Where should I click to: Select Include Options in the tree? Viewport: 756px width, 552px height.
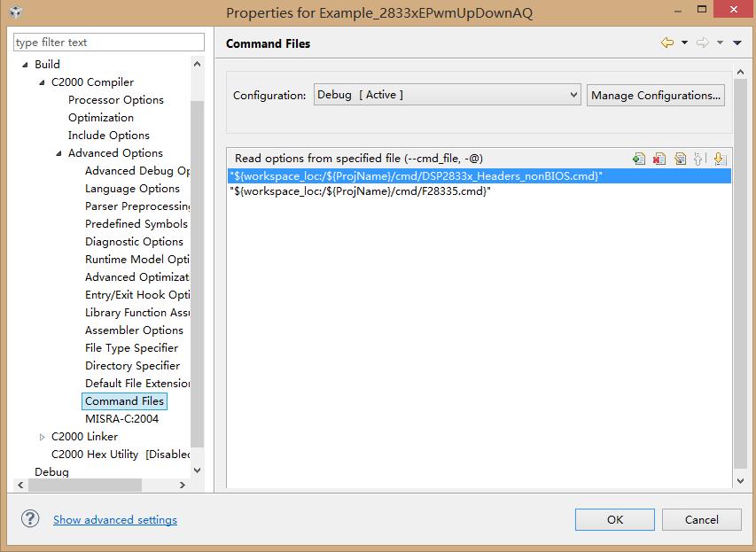click(x=108, y=136)
